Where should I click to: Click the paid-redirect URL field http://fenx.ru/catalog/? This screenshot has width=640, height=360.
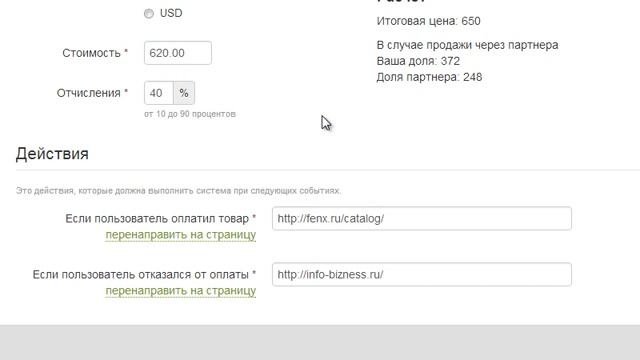tap(422, 218)
